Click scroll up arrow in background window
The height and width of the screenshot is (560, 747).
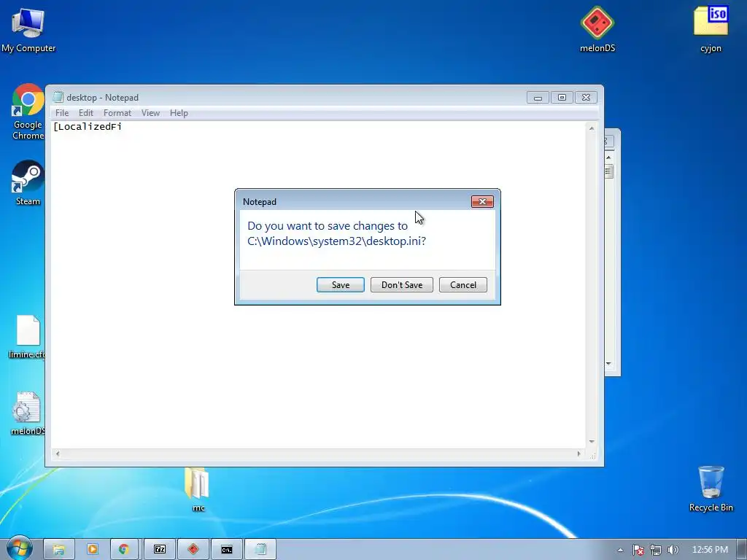point(609,157)
